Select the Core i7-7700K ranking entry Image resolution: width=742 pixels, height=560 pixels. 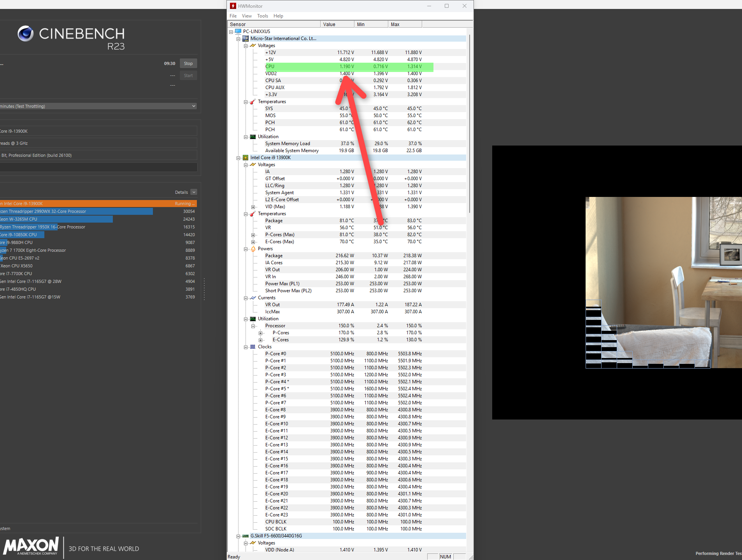click(x=98, y=274)
